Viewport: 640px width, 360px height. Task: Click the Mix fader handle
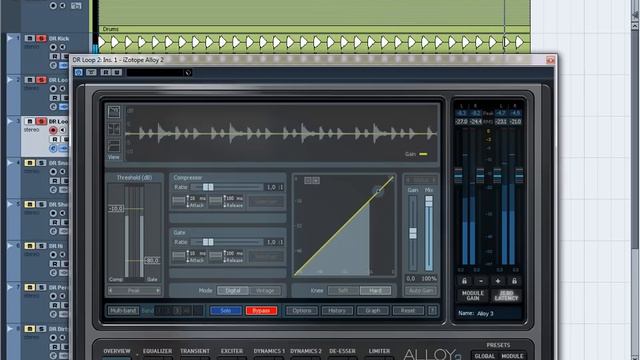click(x=429, y=201)
